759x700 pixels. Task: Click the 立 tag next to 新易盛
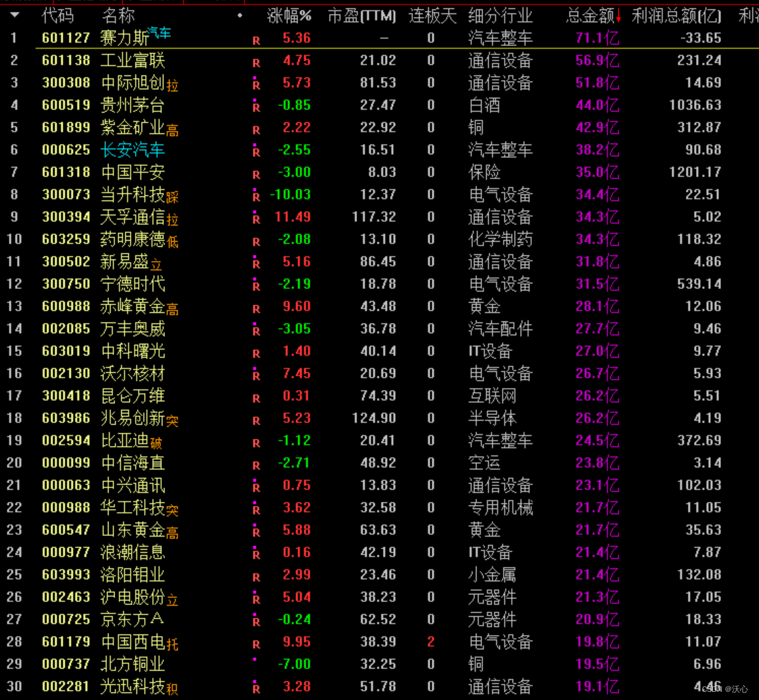click(156, 265)
